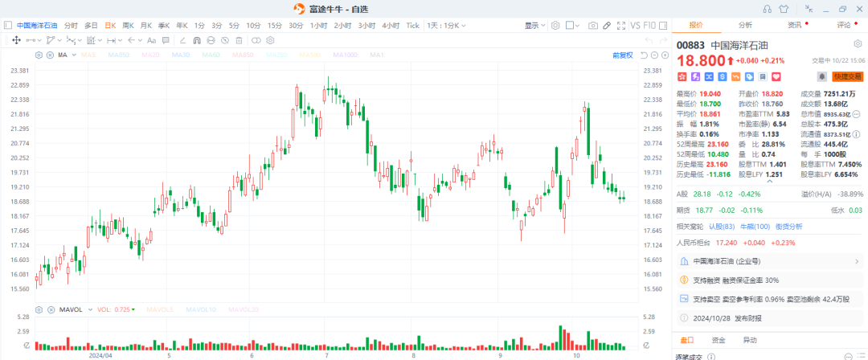Switch to 分时 intraday chart
The height and width of the screenshot is (360, 868).
71,26
